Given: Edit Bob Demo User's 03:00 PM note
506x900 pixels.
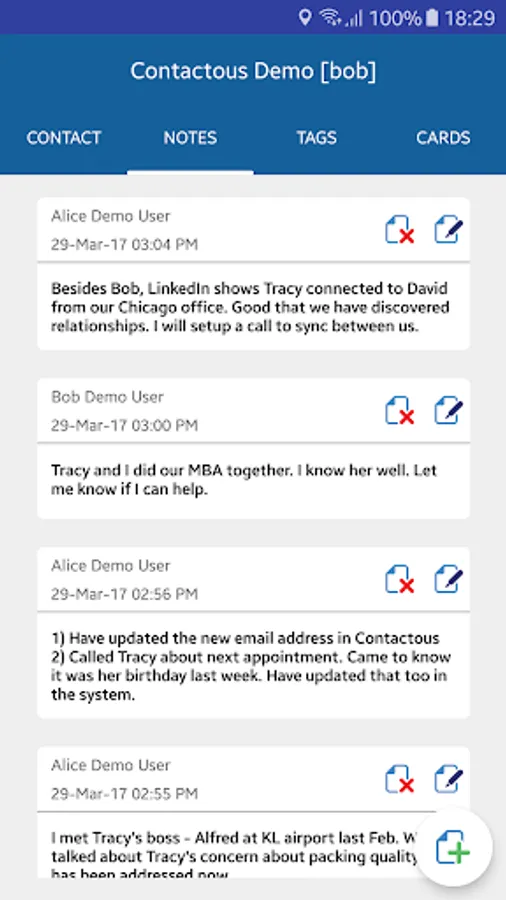Looking at the screenshot, I should [x=449, y=410].
